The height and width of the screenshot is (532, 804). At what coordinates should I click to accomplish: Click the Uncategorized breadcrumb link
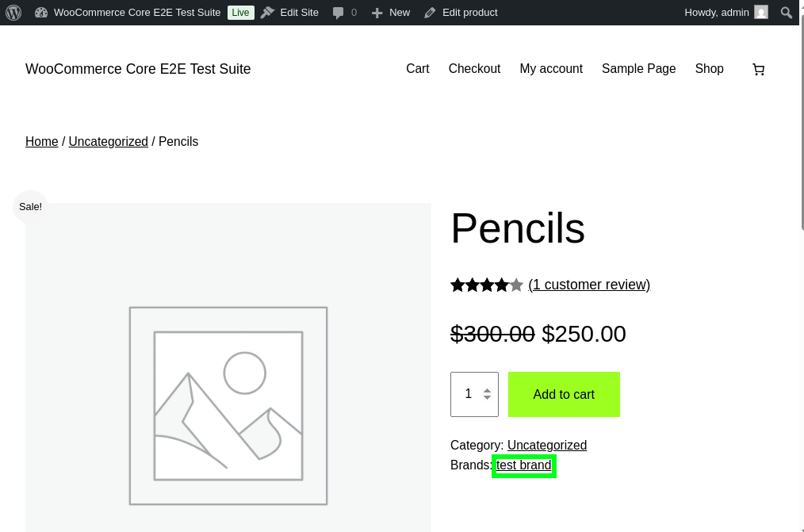108,142
